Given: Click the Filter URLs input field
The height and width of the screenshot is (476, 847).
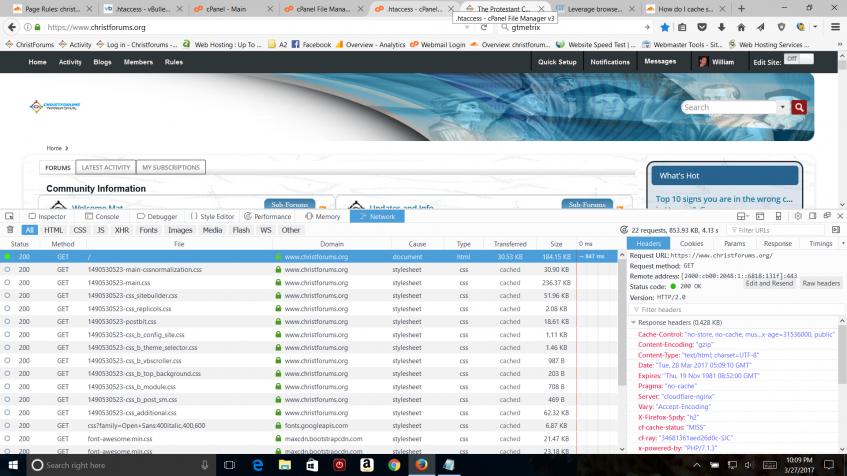Looking at the screenshot, I should [778, 230].
